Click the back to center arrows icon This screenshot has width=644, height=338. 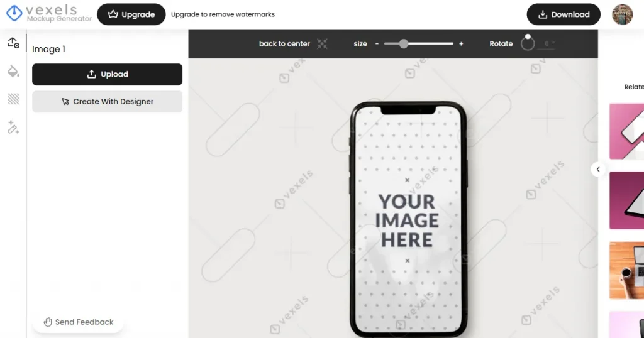(x=322, y=43)
